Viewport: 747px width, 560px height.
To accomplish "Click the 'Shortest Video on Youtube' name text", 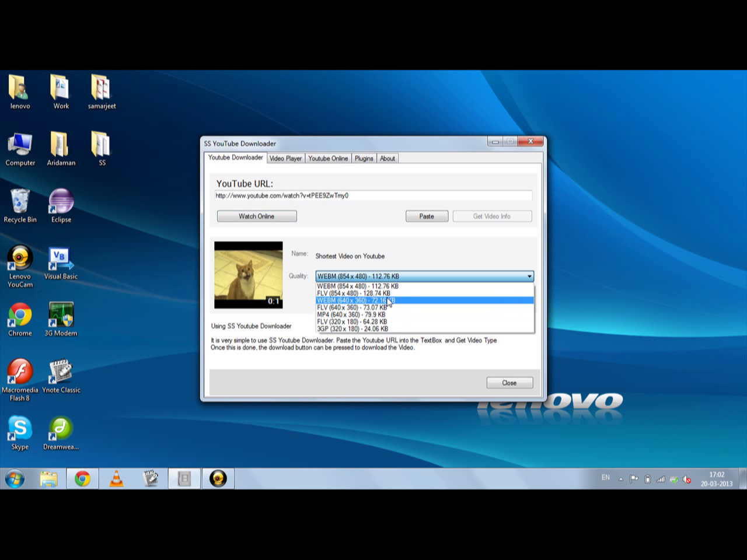I will pyautogui.click(x=350, y=256).
